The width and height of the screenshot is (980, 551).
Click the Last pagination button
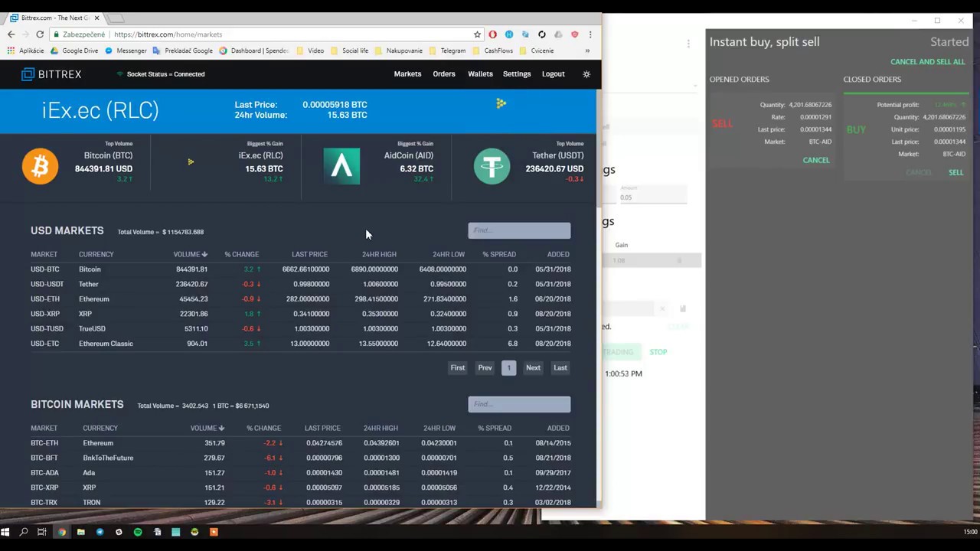pyautogui.click(x=560, y=368)
